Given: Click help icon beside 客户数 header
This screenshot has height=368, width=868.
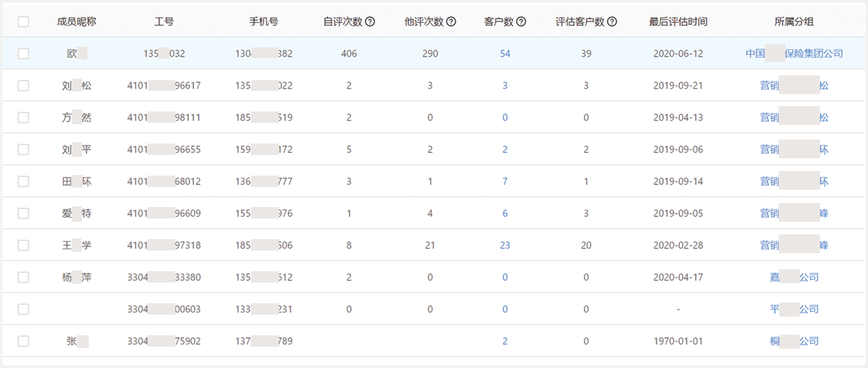Looking at the screenshot, I should (521, 22).
